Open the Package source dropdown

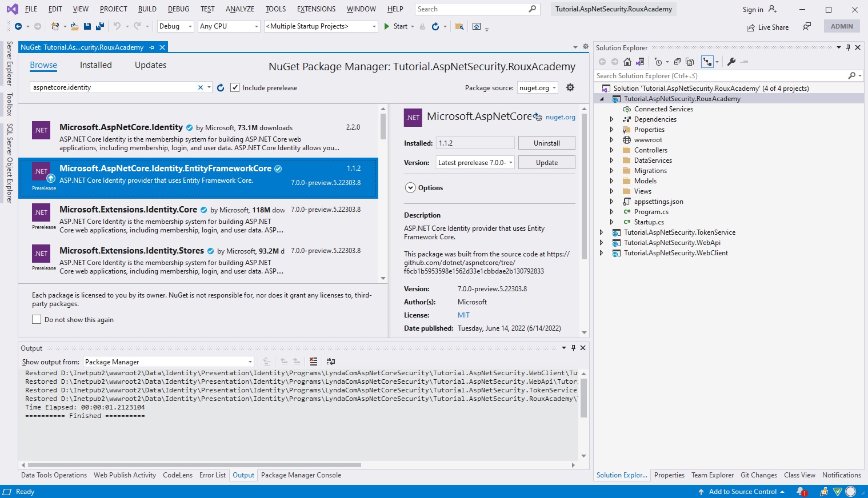pos(537,87)
